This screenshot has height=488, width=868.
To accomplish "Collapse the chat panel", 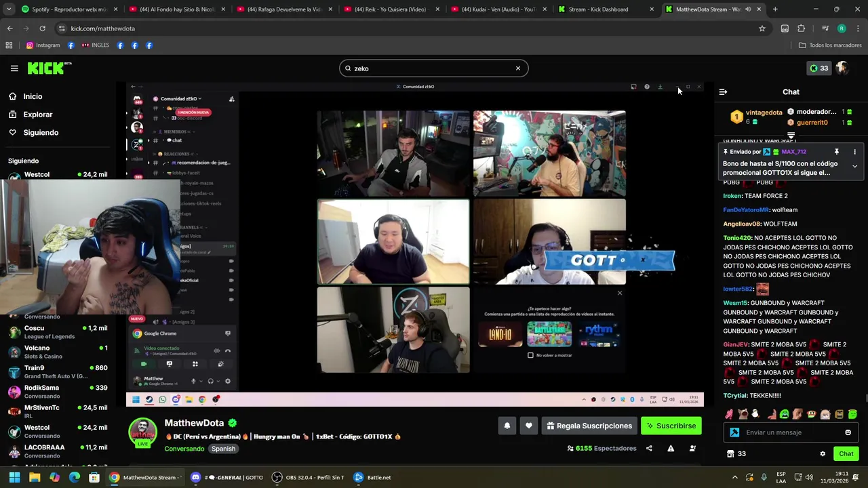I will point(723,91).
